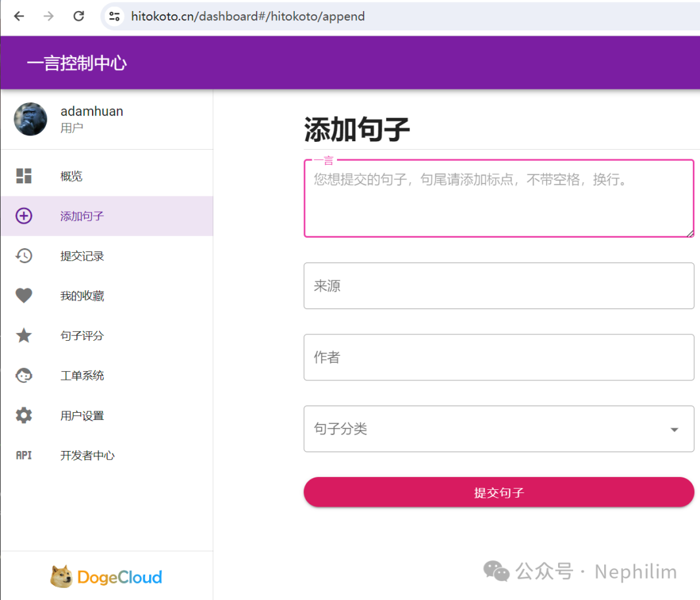Click the 来源 input field
The height and width of the screenshot is (600, 700).
(x=498, y=286)
